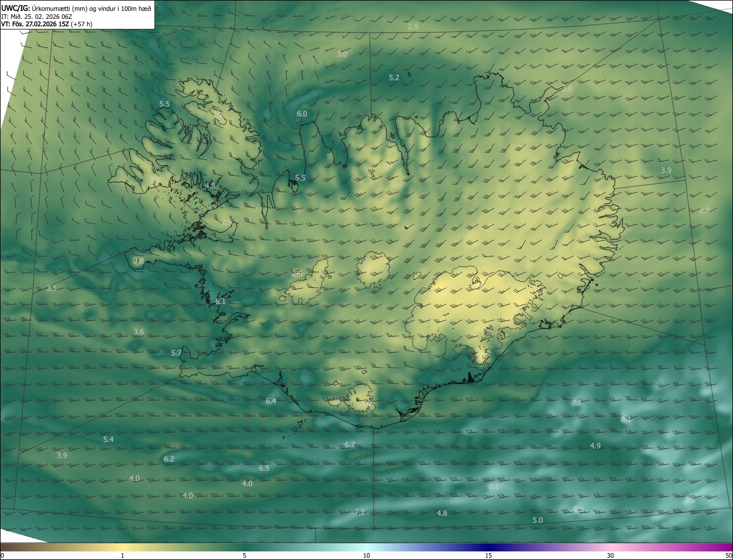Click the 6.1 value label on the west coast
The image size is (733, 560).
pyautogui.click(x=220, y=301)
